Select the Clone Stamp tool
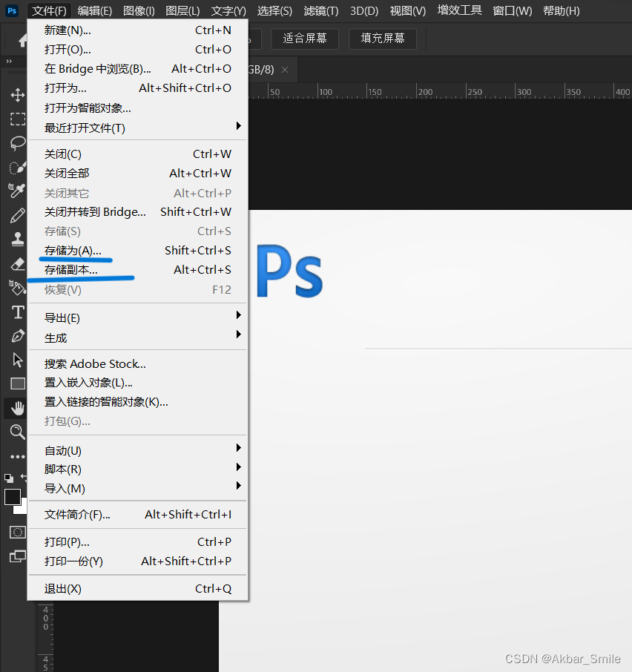This screenshot has height=672, width=632. point(17,238)
